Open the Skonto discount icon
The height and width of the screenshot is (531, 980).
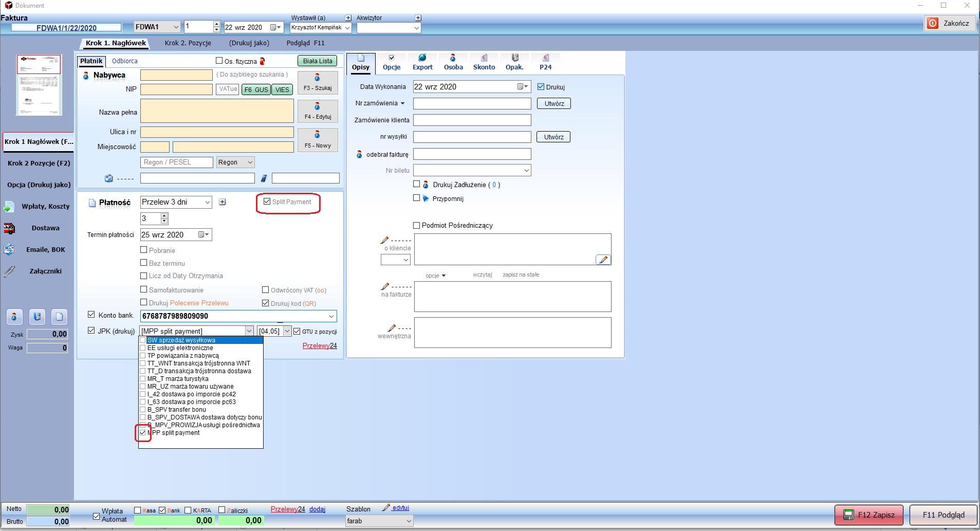pos(484,58)
